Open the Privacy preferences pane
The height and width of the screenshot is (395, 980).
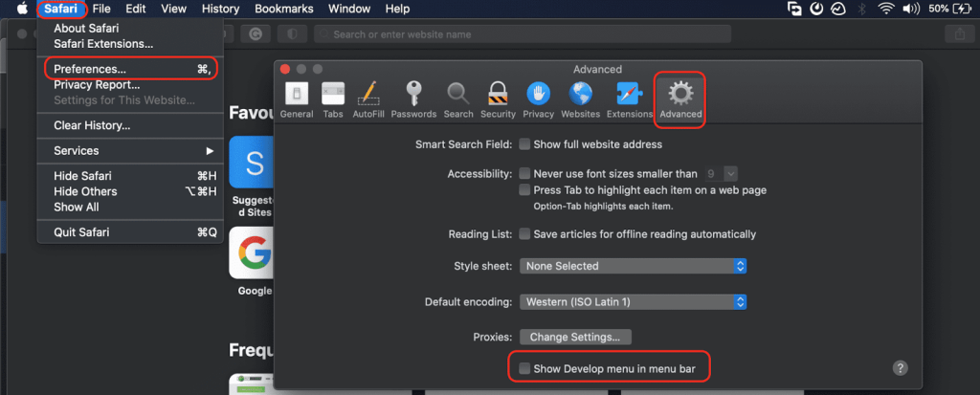[538, 100]
